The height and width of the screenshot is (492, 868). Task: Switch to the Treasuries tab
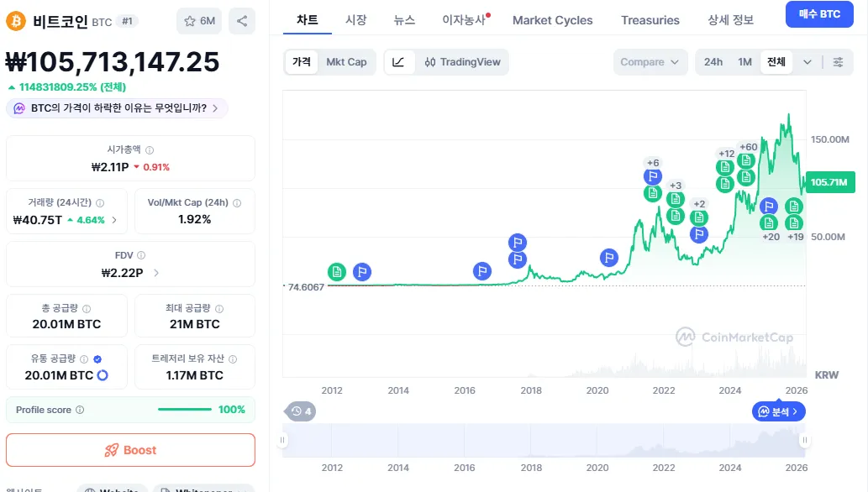pos(650,20)
